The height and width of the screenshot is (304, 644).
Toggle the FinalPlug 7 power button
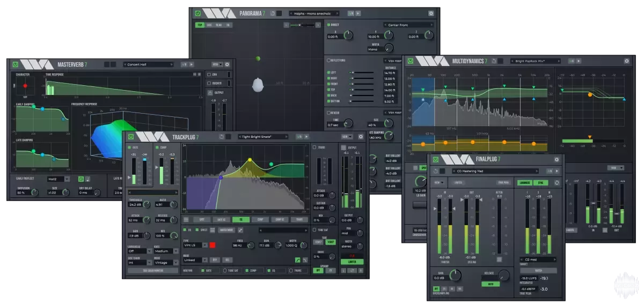point(435,159)
